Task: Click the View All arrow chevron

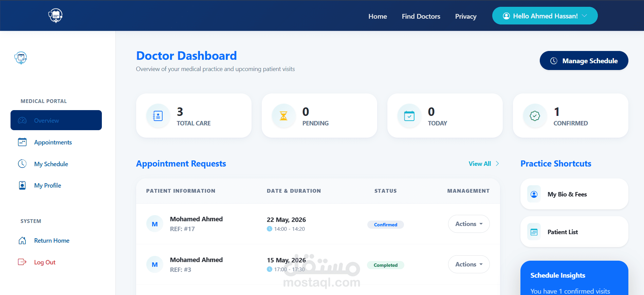Action: coord(497,163)
